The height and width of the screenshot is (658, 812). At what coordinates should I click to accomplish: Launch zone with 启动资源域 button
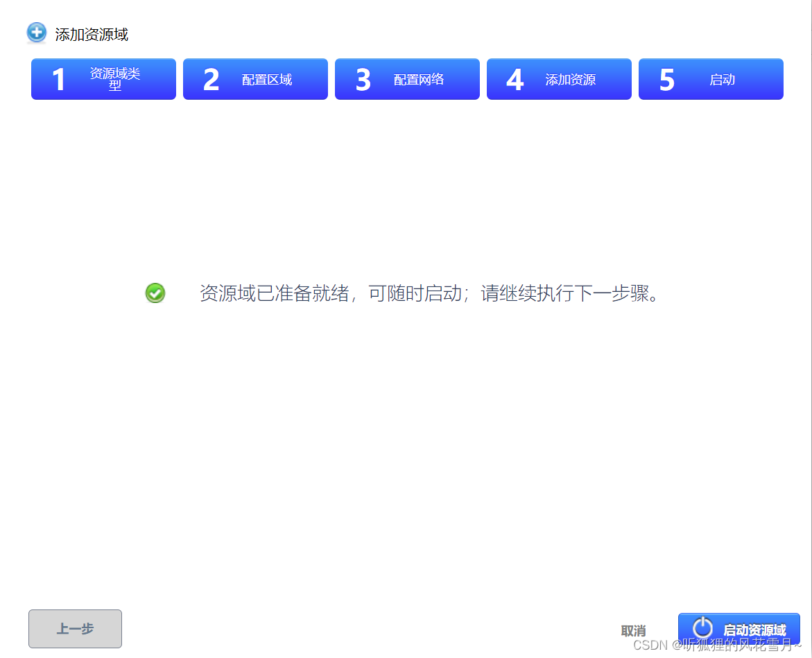(739, 629)
